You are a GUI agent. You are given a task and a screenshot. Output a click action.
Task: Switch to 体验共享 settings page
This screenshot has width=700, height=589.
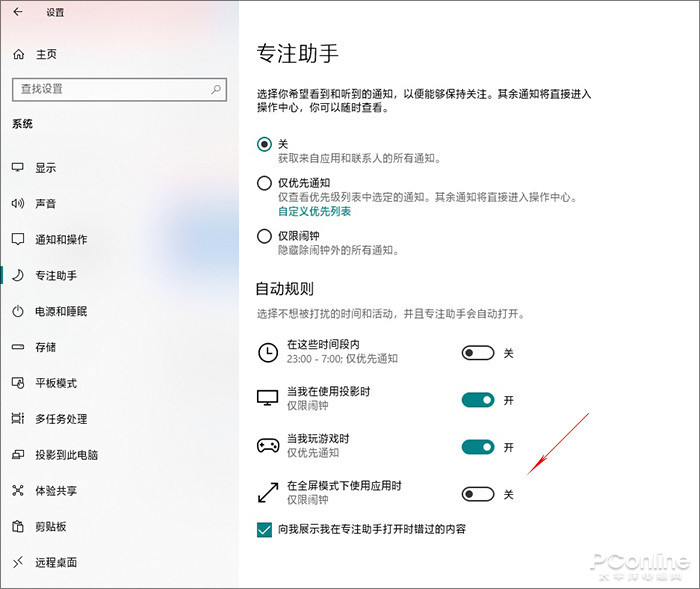(x=56, y=491)
